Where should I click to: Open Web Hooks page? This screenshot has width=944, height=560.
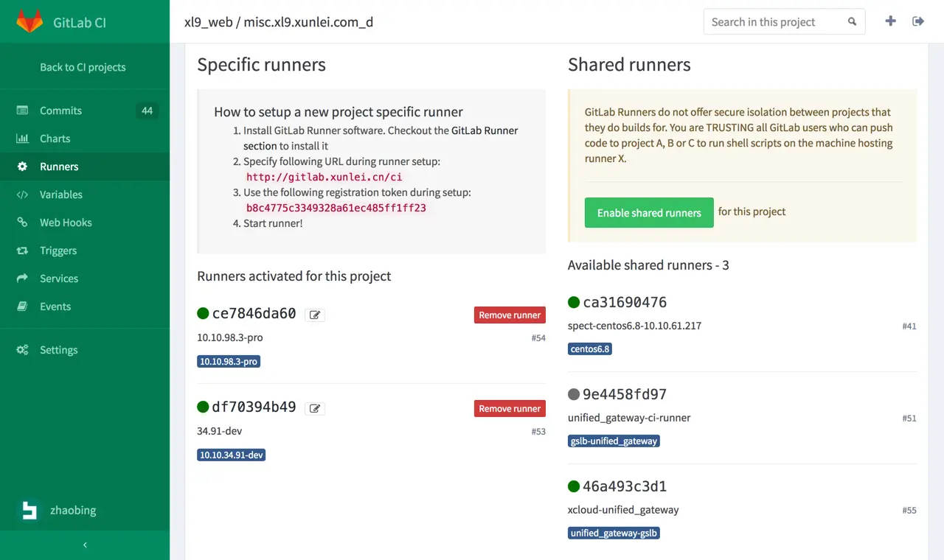(66, 223)
